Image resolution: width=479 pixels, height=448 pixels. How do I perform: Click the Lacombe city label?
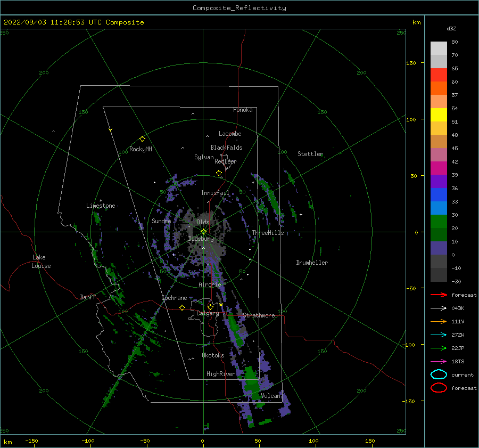coord(230,134)
